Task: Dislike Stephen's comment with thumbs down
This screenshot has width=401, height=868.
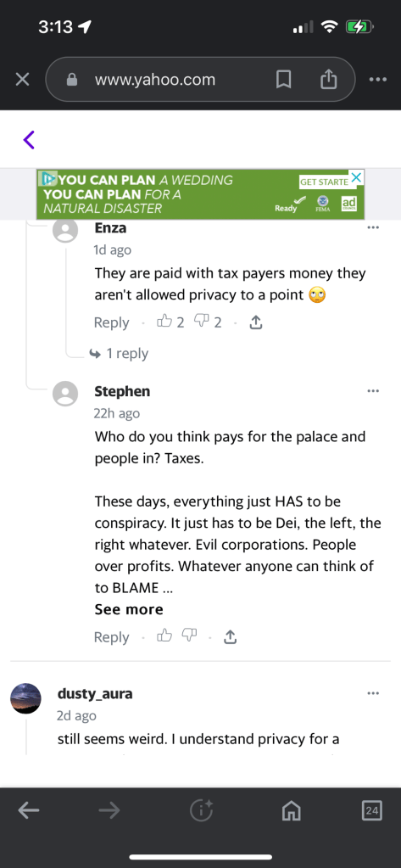Action: 189,636
